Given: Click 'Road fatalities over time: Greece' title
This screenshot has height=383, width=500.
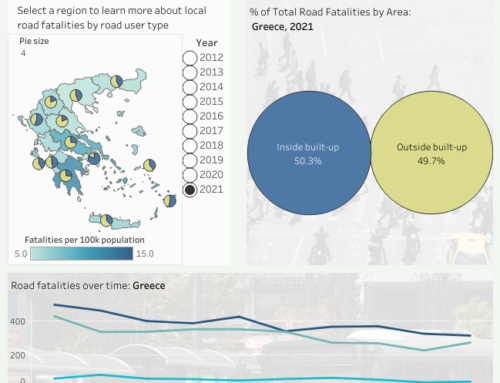Looking at the screenshot, I should pos(88,286).
